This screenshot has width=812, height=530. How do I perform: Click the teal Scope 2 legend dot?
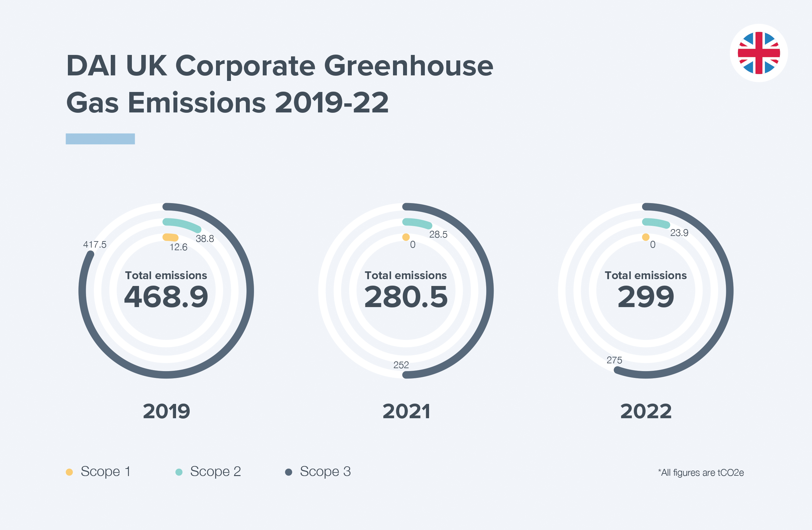click(179, 472)
